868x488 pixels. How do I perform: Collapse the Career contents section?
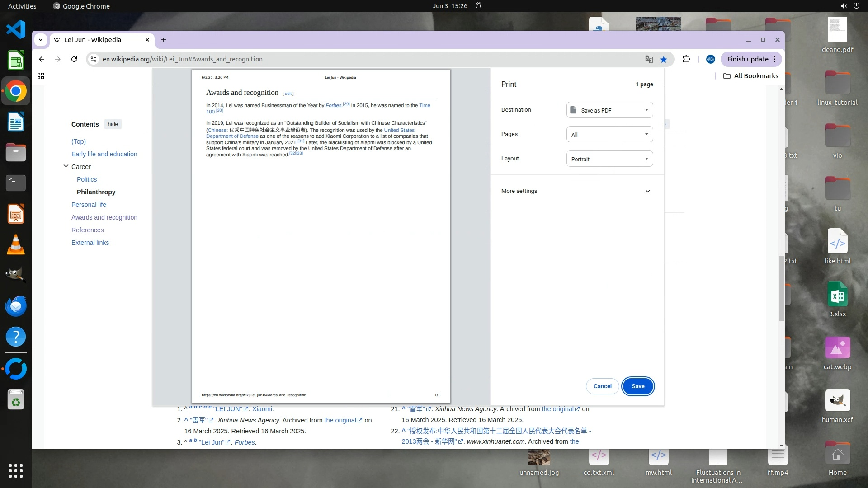(66, 166)
